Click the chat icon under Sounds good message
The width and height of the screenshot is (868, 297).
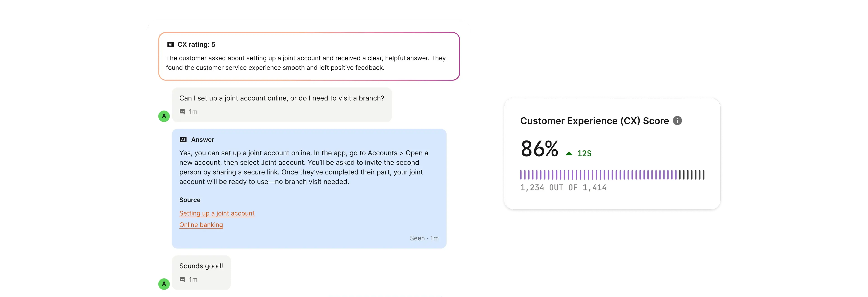coord(182,280)
